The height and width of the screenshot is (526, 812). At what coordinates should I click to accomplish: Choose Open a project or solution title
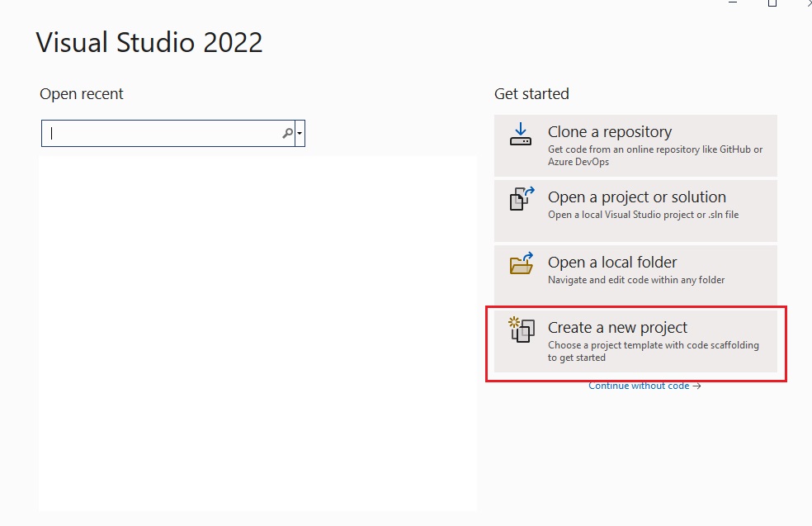(636, 197)
